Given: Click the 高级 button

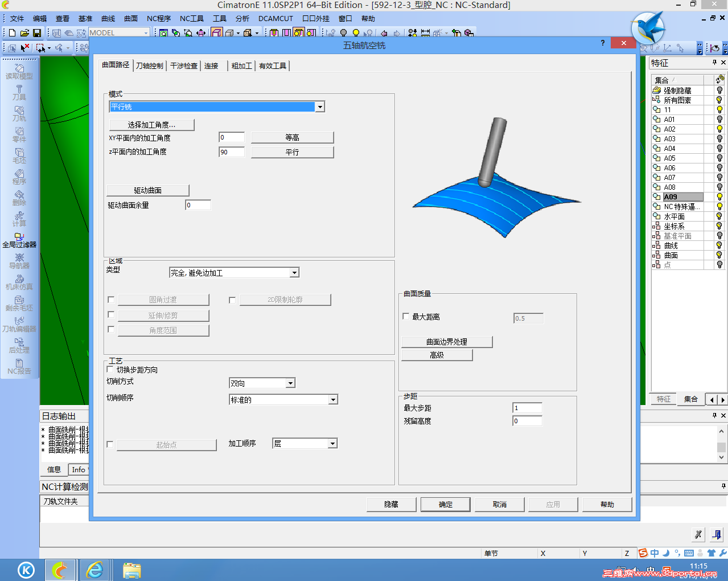Looking at the screenshot, I should [x=437, y=355].
